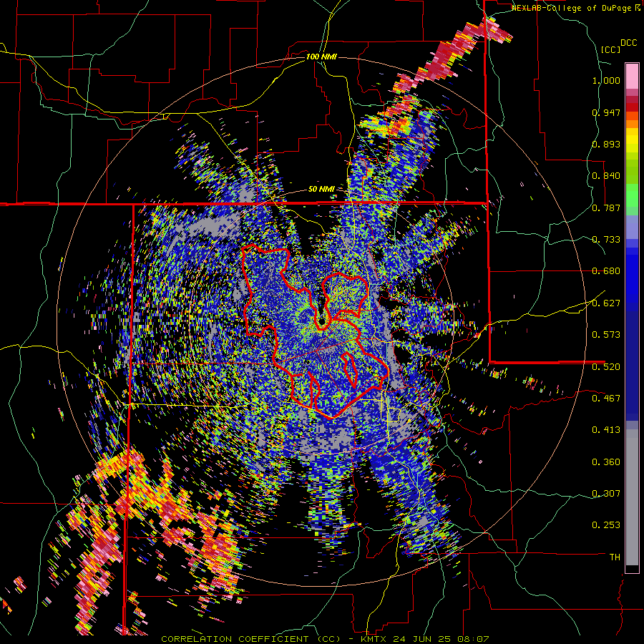Select the 0.733 legend value
The height and width of the screenshot is (644, 644).
(x=606, y=240)
